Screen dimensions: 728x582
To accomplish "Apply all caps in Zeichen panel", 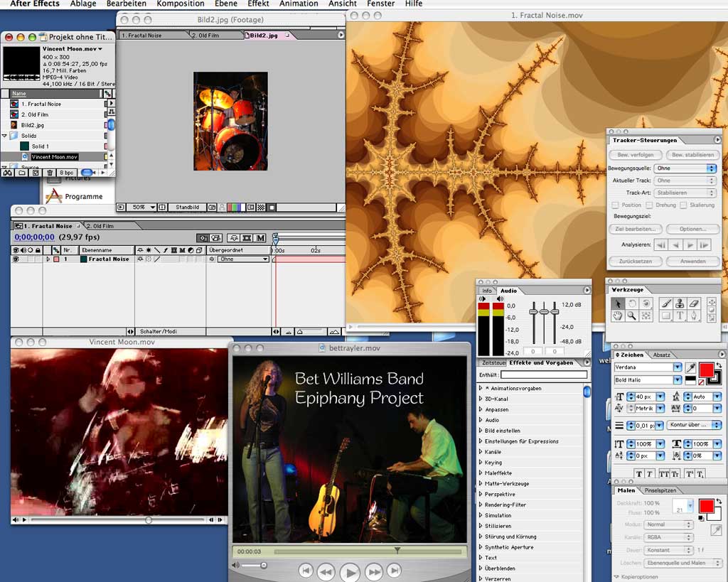I will 664,474.
